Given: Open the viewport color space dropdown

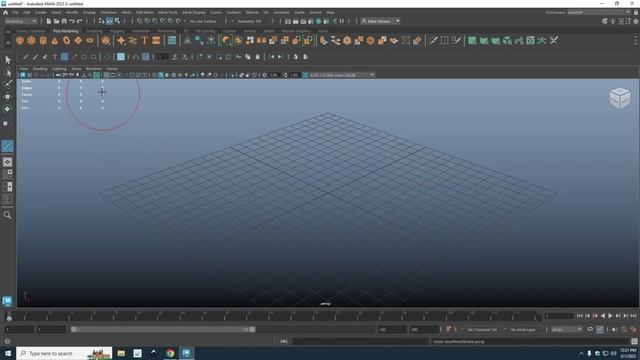Looking at the screenshot, I should 341,75.
